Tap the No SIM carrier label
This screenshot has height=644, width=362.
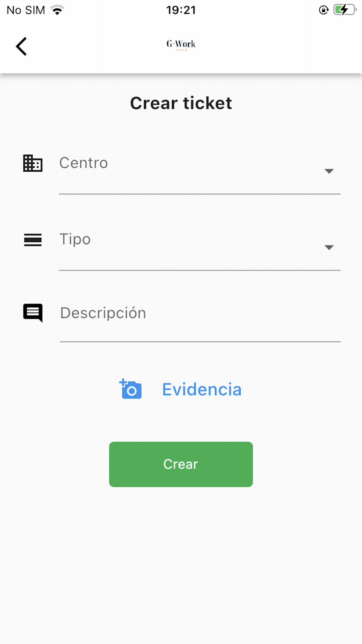point(26,10)
